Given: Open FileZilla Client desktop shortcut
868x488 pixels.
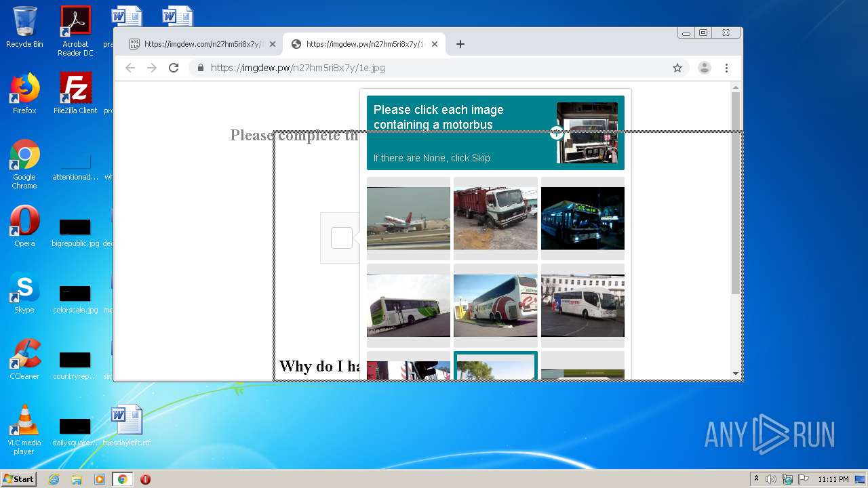Looking at the screenshot, I should (75, 94).
